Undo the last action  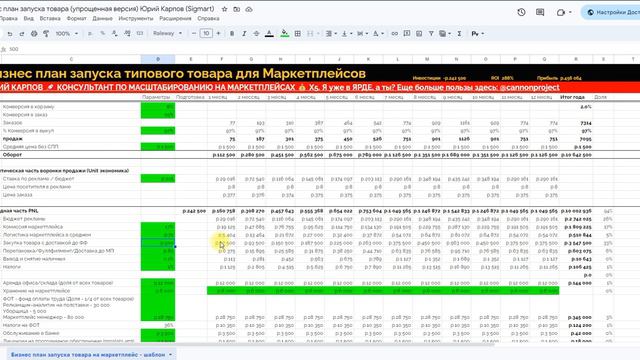[x=10, y=33]
